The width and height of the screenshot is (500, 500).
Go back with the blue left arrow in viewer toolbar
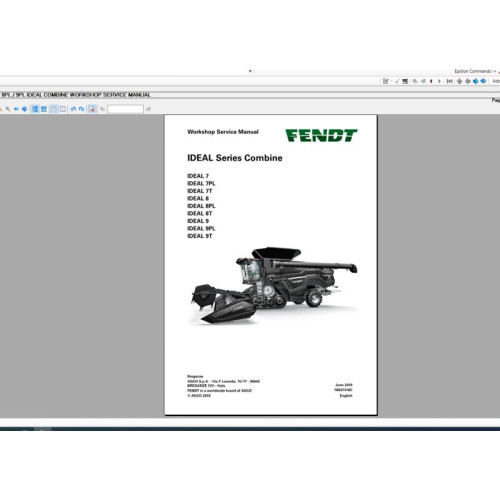[16, 109]
